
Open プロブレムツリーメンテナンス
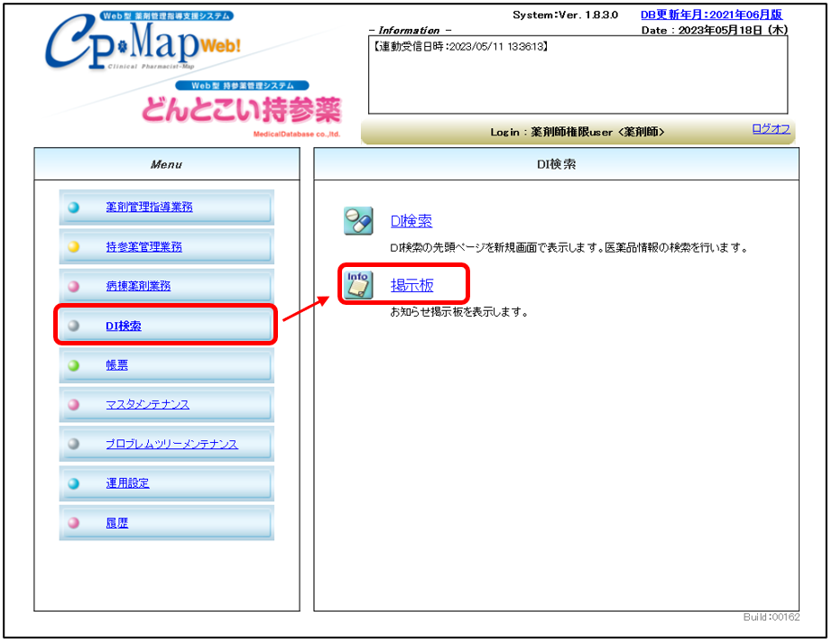[171, 444]
